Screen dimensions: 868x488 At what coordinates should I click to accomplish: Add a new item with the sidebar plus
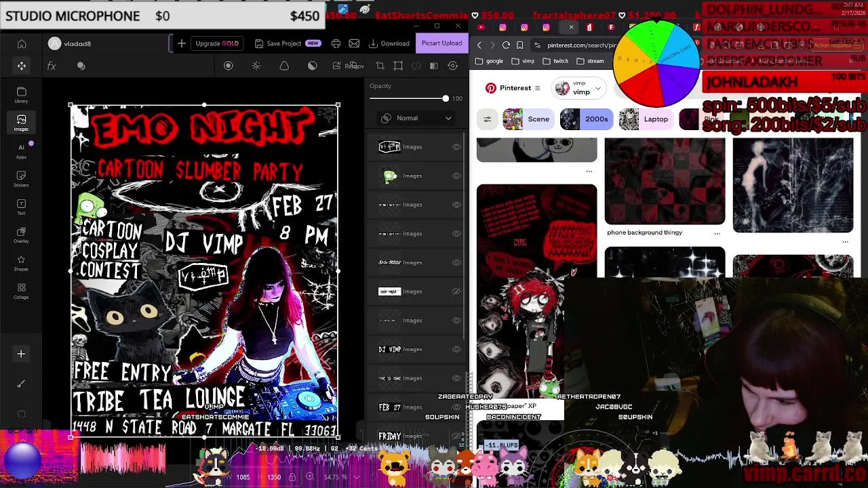[21, 354]
